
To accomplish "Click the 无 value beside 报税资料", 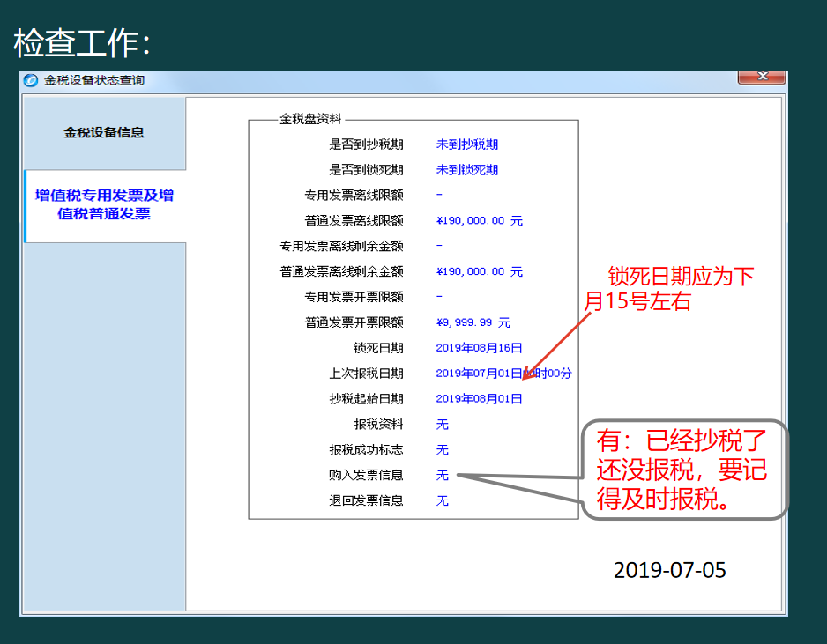I will 442,425.
